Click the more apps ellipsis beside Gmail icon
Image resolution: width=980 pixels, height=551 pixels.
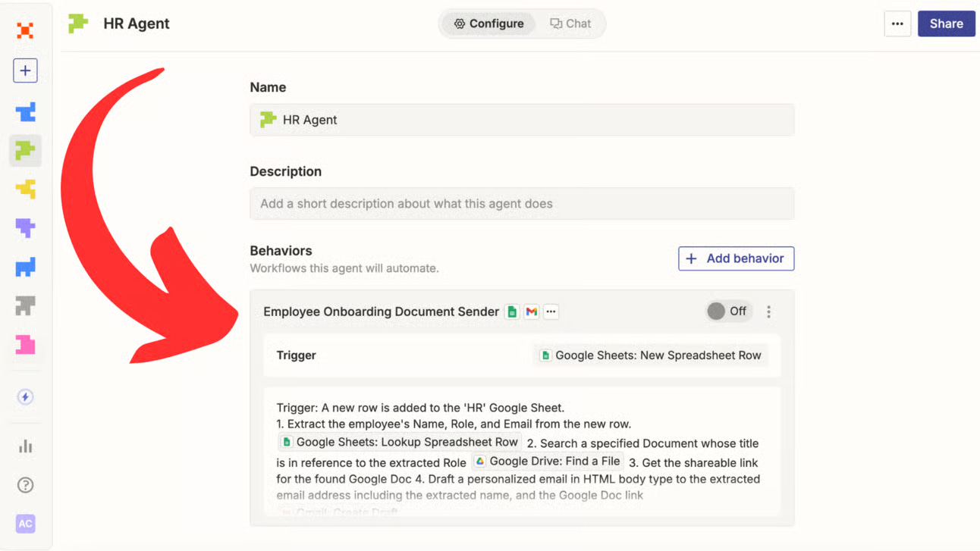pos(551,312)
